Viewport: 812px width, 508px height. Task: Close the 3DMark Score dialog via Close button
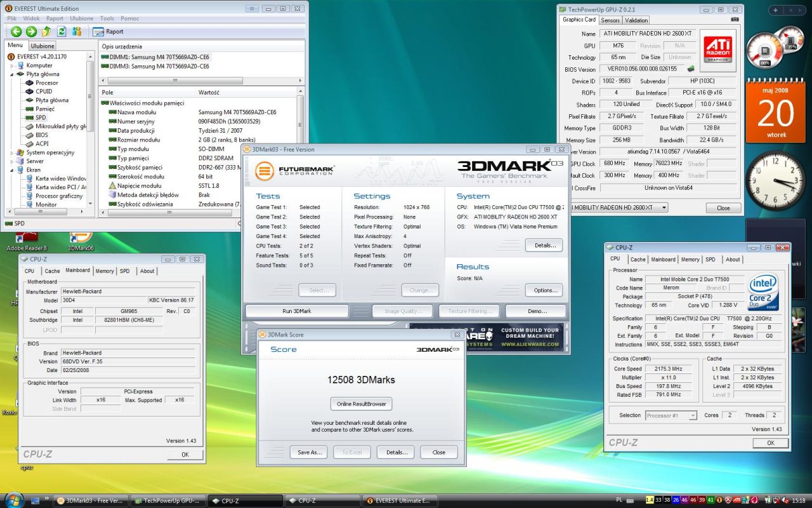pyautogui.click(x=439, y=452)
